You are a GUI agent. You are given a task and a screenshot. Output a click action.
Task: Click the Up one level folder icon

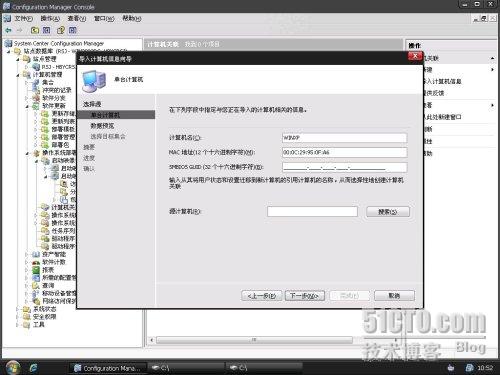tap(35, 30)
